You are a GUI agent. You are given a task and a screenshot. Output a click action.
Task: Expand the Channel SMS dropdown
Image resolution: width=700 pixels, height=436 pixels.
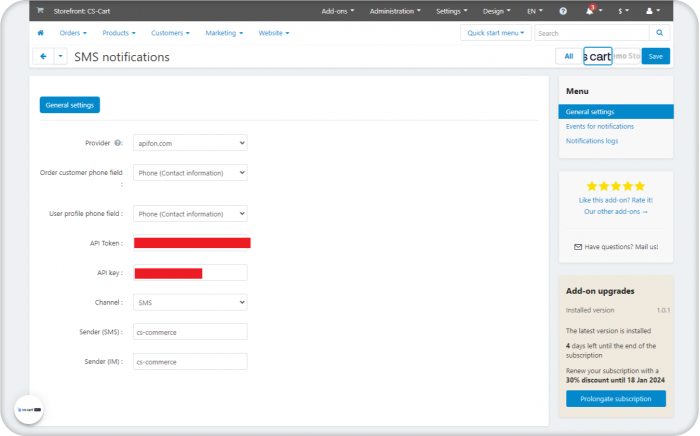pyautogui.click(x=190, y=303)
